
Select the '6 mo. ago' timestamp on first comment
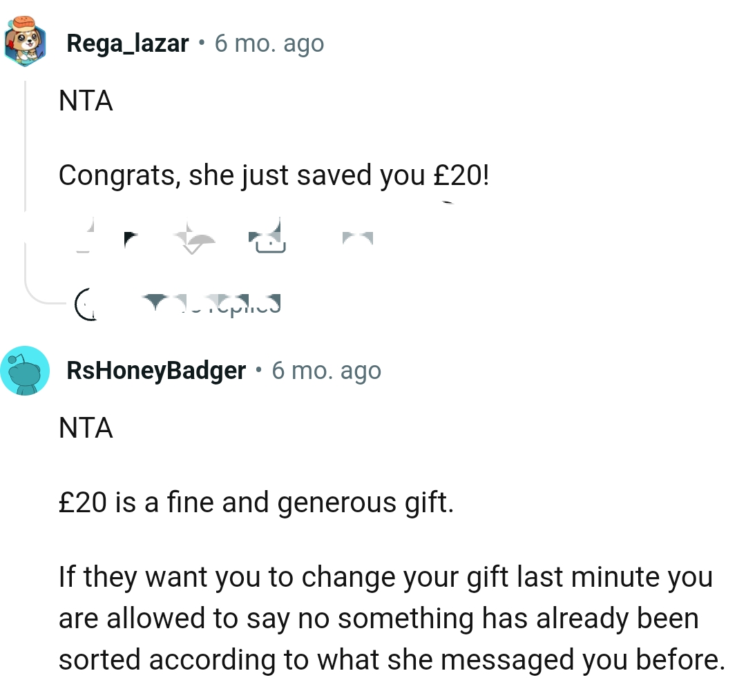click(269, 43)
